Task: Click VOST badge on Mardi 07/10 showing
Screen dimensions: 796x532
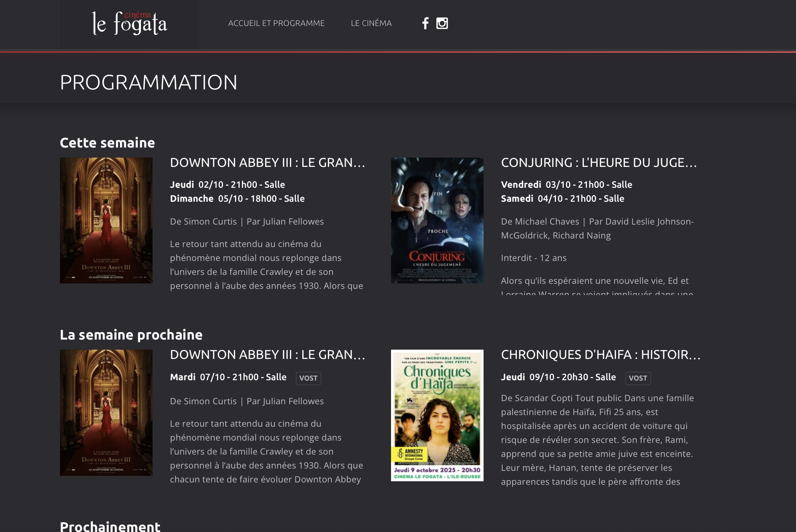Action: click(308, 378)
